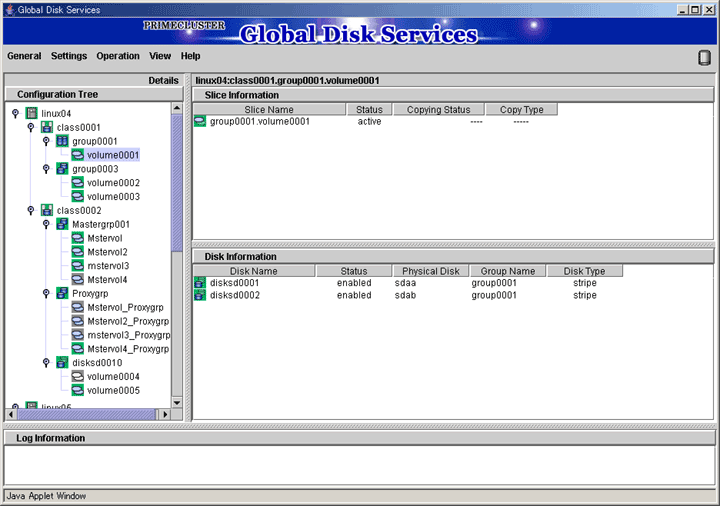Click the Mastergrp001 group icon
This screenshot has width=720, height=506.
(62, 224)
